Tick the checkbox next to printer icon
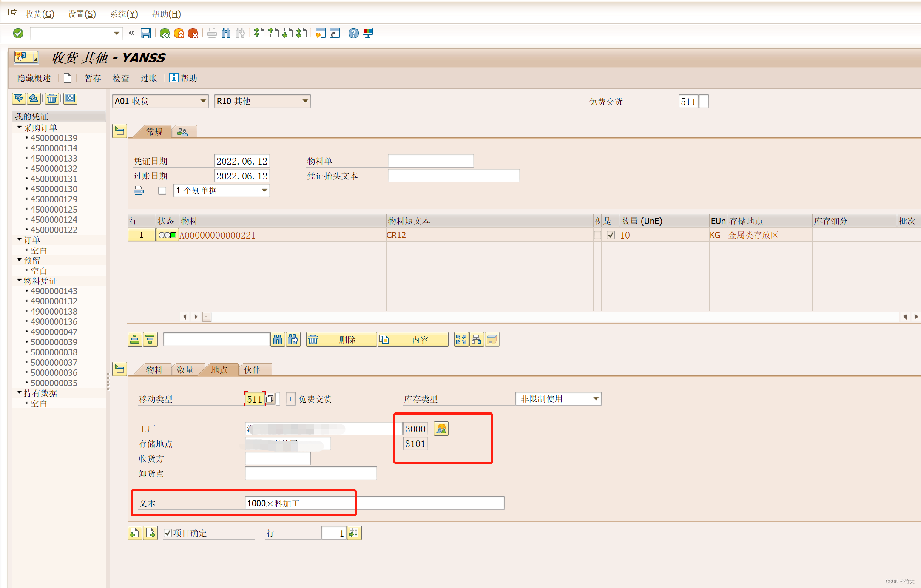This screenshot has height=588, width=921. [162, 190]
